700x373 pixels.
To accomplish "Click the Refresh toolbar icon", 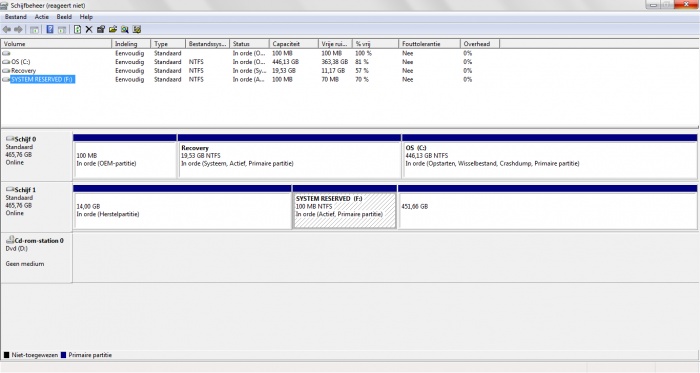I will [77, 29].
